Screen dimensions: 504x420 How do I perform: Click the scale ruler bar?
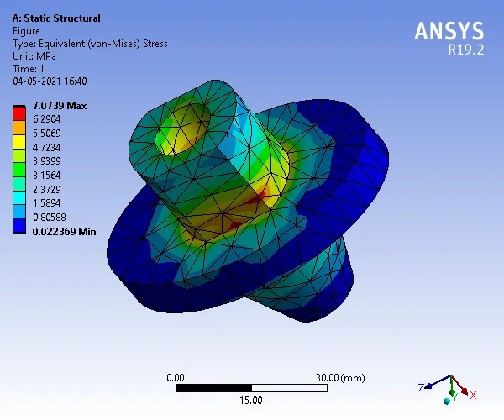[x=251, y=388]
